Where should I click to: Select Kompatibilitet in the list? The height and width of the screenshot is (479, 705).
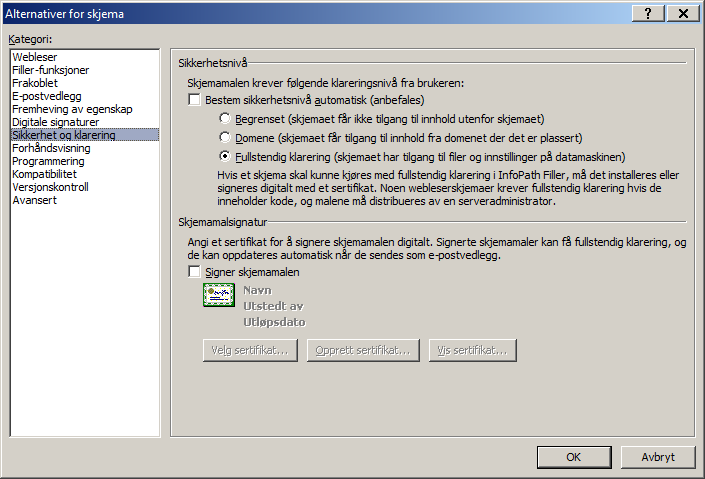coord(44,175)
